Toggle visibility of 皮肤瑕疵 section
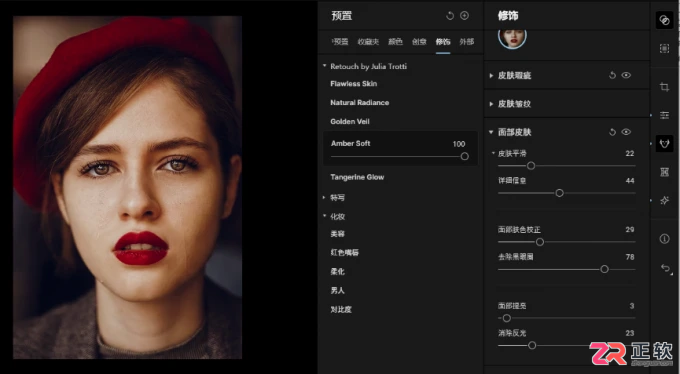Viewport: 680px width, 374px height. 626,75
